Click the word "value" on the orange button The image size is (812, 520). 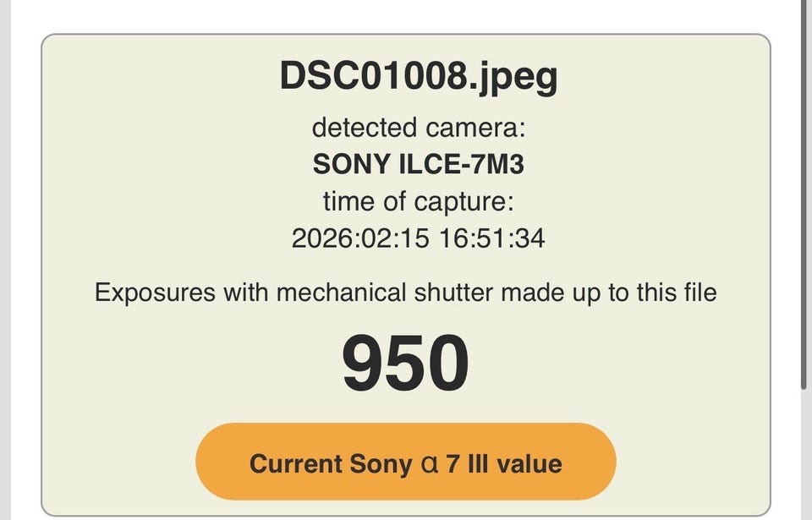pyautogui.click(x=529, y=463)
